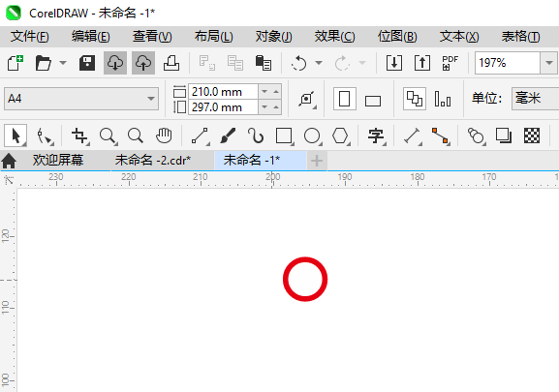Screen dimensions: 559x392
Task: Open the 对象(J) menu
Action: tap(274, 37)
